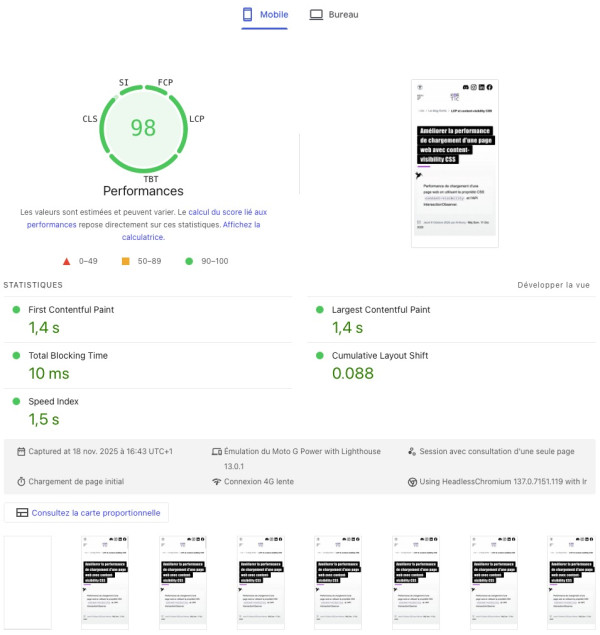This screenshot has height=635, width=600.
Task: Open the 'calcul du score lié aux performances' link
Action: click(x=147, y=218)
